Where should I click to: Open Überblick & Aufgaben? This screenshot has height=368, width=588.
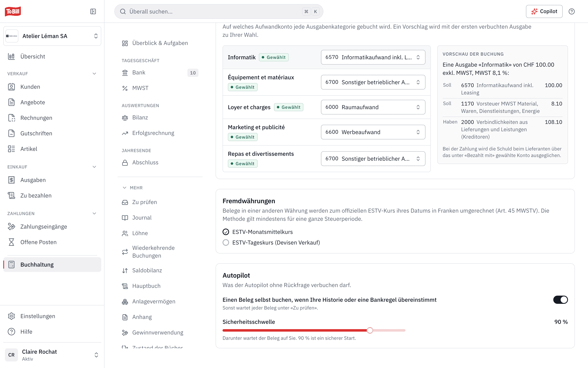[x=160, y=43]
